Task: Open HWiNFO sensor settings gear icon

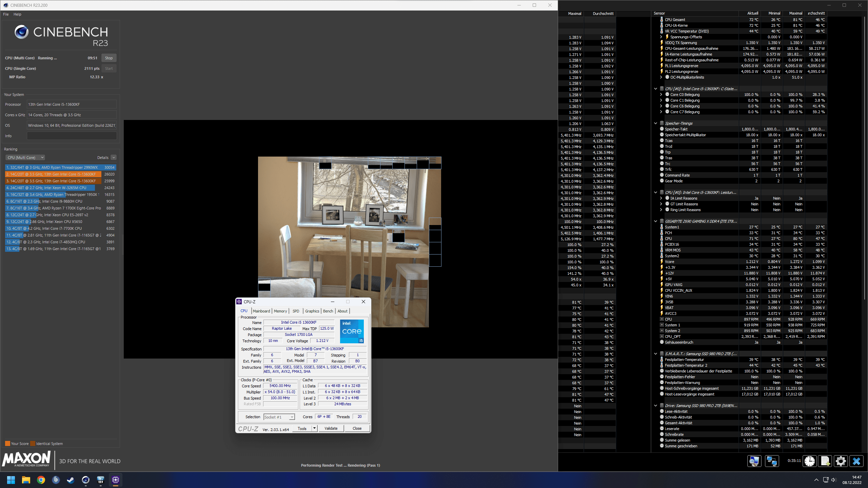Action: pos(841,461)
